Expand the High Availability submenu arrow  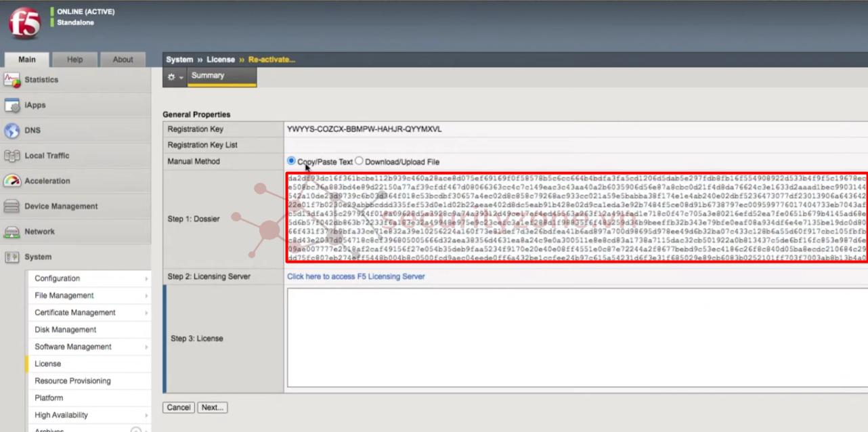[146, 415]
